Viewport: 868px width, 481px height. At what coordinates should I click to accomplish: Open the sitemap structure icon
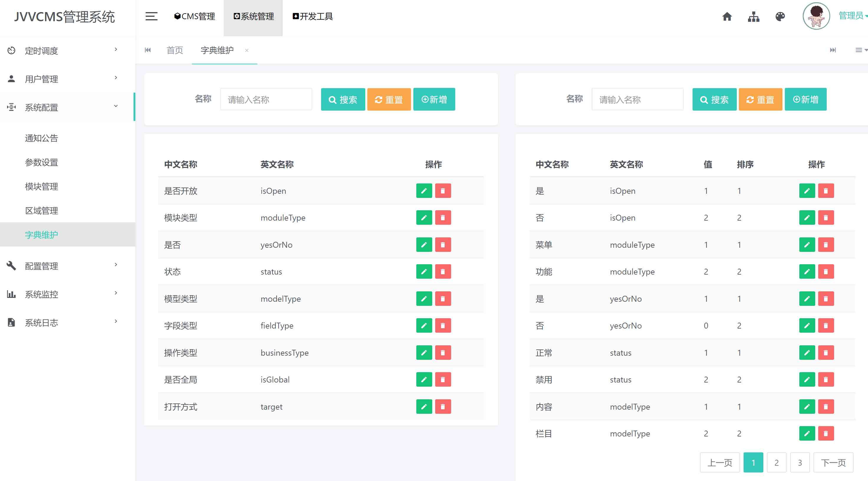(753, 16)
